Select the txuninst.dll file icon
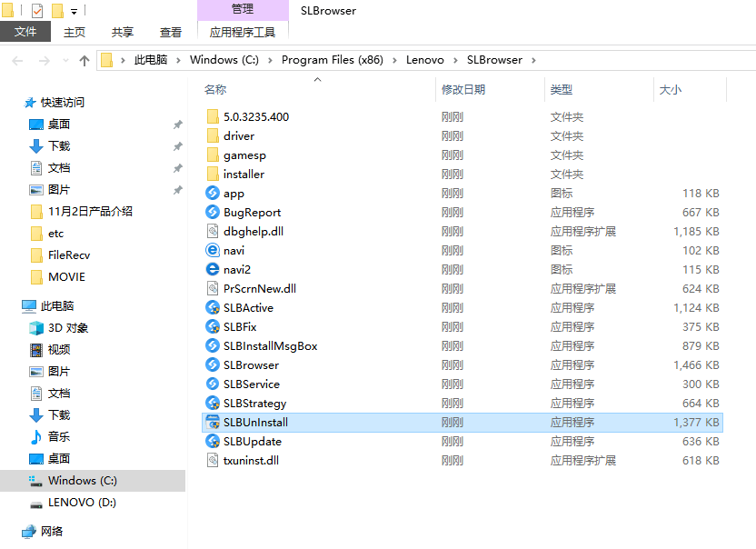Screen dimensions: 756x549 click(212, 460)
